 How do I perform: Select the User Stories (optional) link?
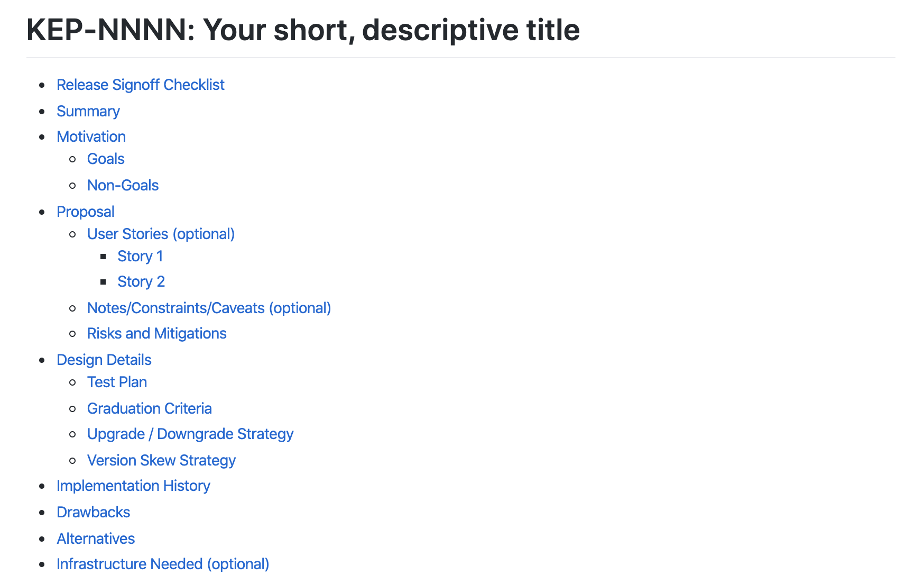pos(161,234)
